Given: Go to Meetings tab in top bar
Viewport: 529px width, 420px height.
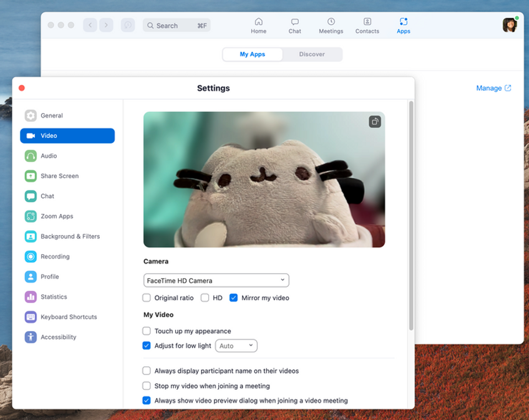Looking at the screenshot, I should [331, 26].
